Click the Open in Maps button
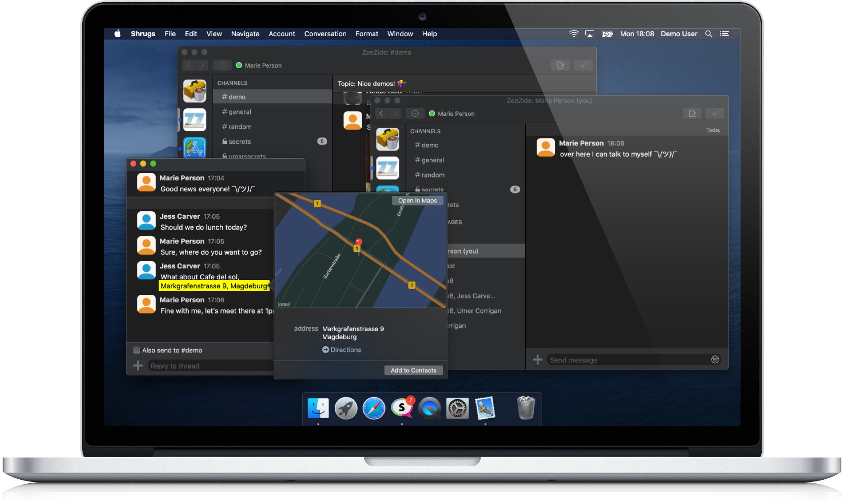Viewport: 844px width, 504px height. (x=417, y=201)
